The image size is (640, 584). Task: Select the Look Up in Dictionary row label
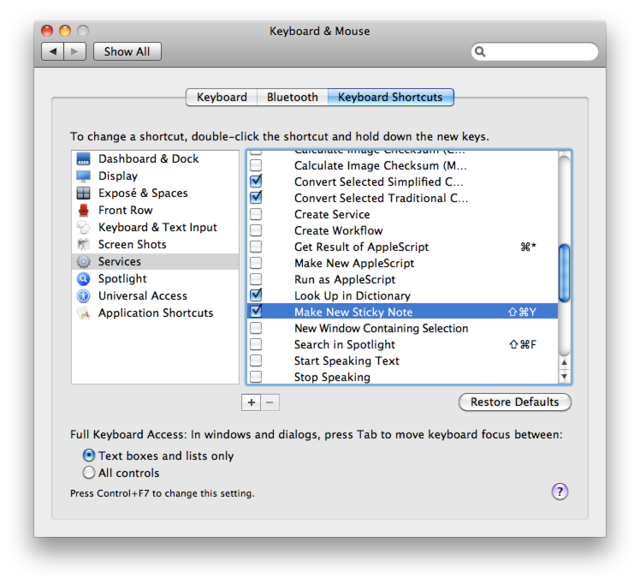coord(352,296)
